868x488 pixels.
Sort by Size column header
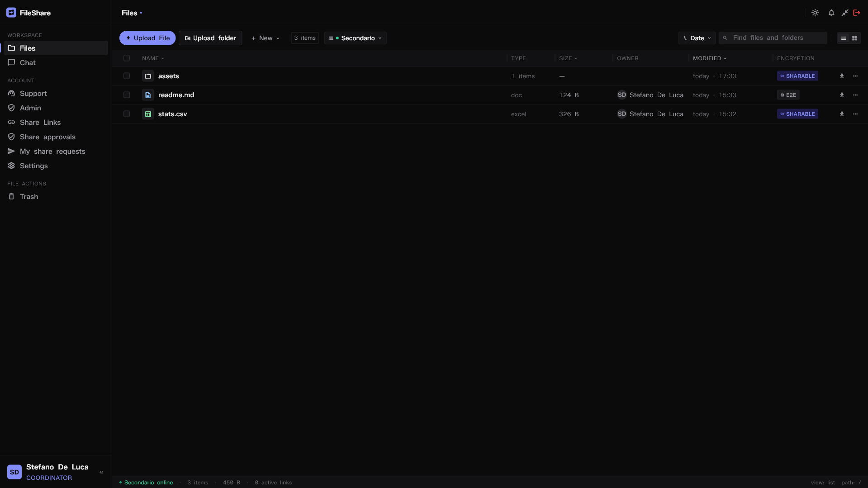point(568,58)
